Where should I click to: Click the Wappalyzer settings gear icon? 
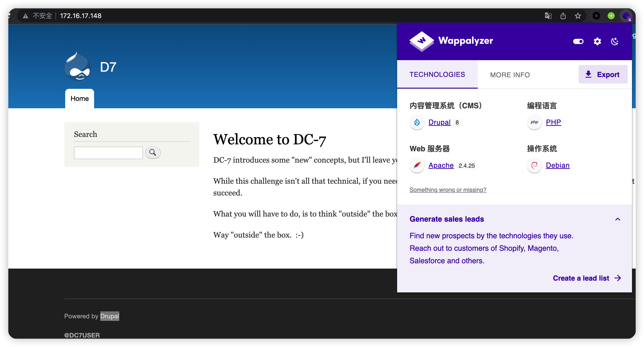point(597,41)
